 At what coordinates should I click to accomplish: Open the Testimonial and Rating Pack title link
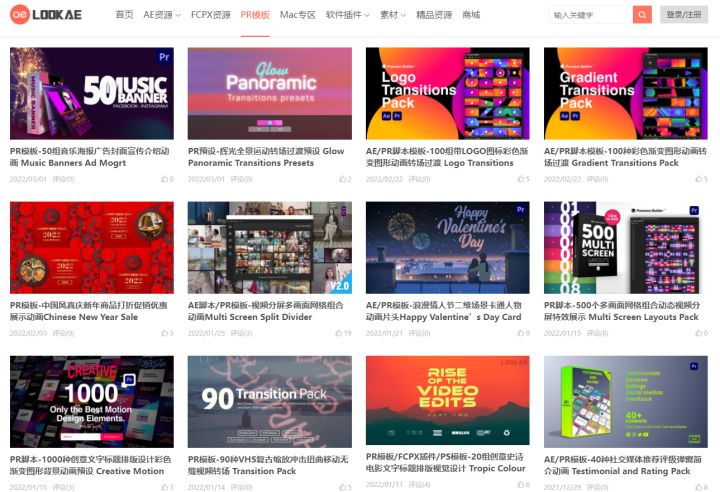623,465
